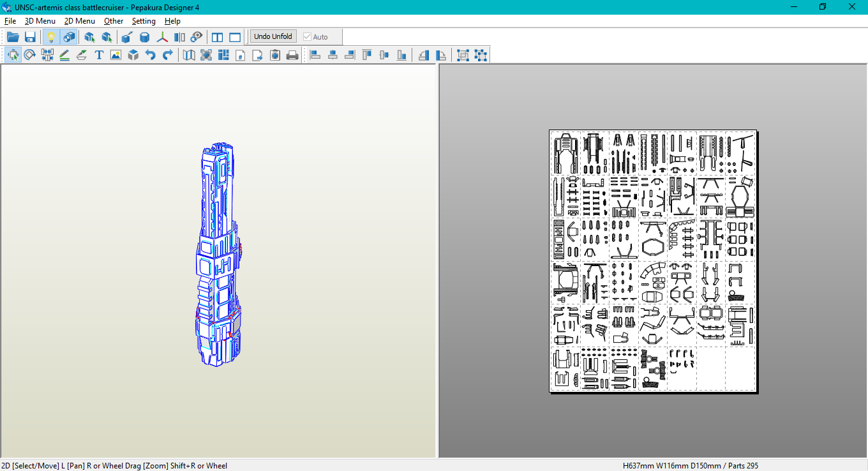This screenshot has width=868, height=471.
Task: Click the Insert Image icon
Action: (x=116, y=56)
